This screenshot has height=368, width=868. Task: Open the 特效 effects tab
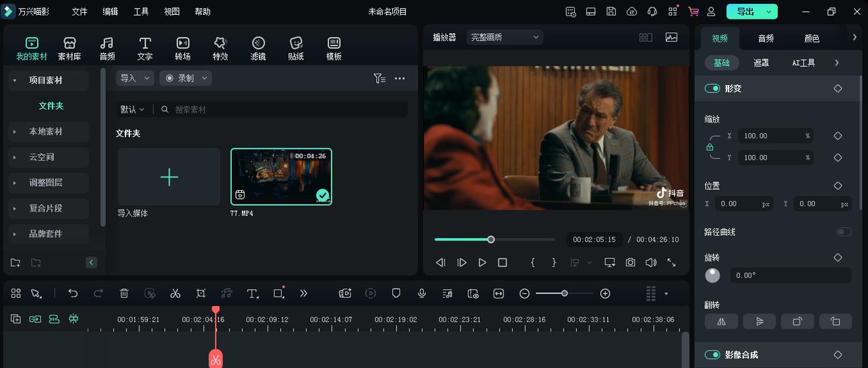[x=220, y=49]
